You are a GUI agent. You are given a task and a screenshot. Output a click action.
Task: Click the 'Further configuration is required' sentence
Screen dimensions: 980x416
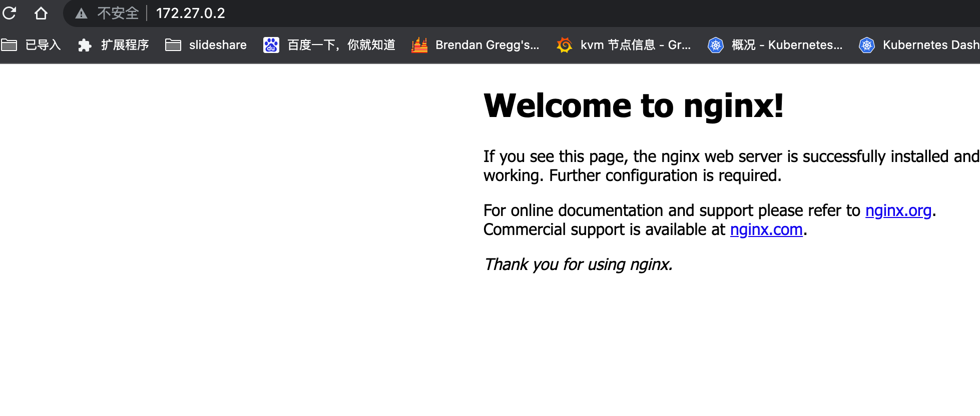point(665,175)
